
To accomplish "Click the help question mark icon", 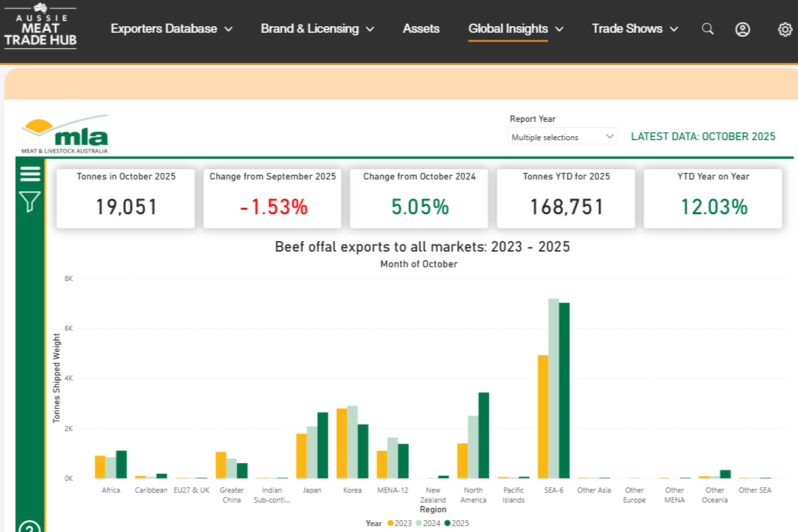I will (x=30, y=528).
